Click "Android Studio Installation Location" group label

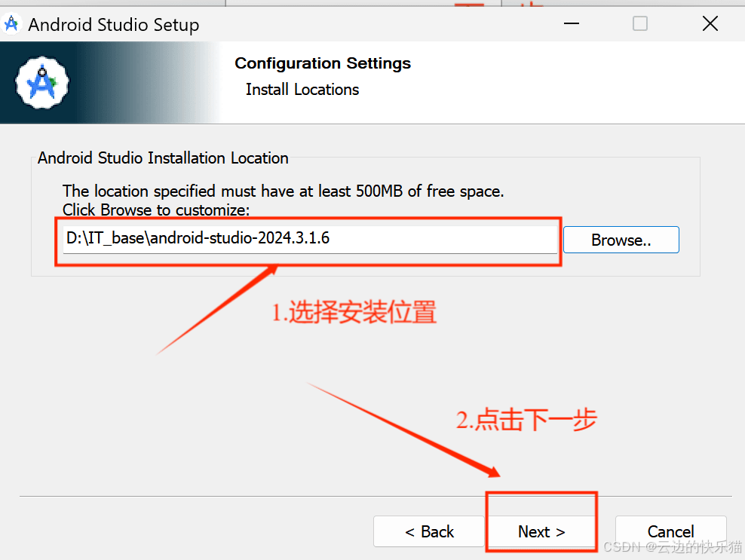coord(163,158)
